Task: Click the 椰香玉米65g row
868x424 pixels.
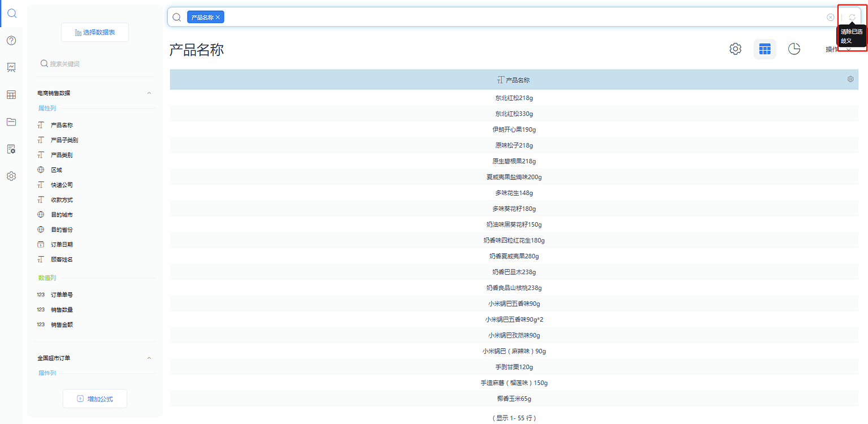Action: coord(514,399)
